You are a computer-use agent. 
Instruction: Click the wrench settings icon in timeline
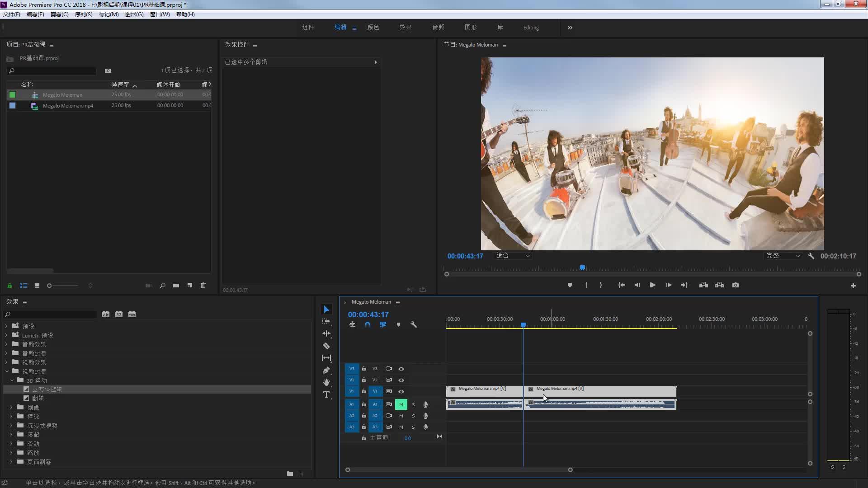[x=414, y=325]
